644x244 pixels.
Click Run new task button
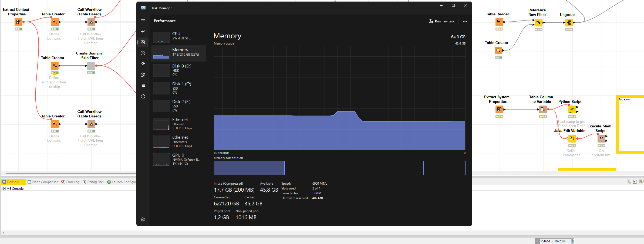441,21
